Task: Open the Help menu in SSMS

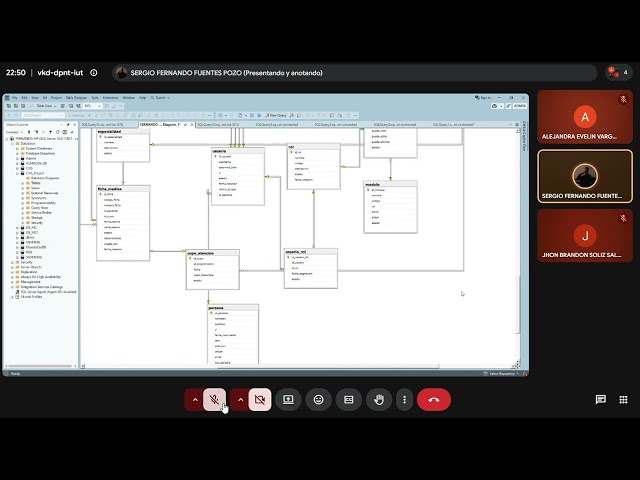Action: point(142,98)
